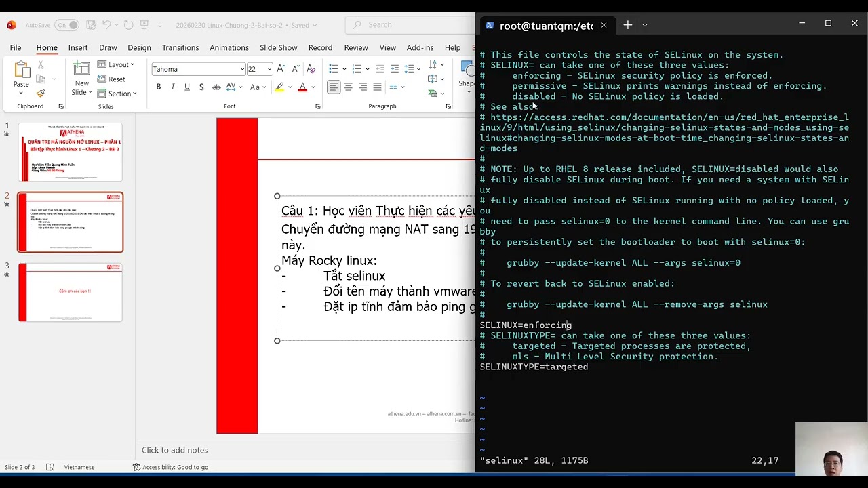868x488 pixels.
Task: Click the Cut scissors icon
Action: click(41, 65)
